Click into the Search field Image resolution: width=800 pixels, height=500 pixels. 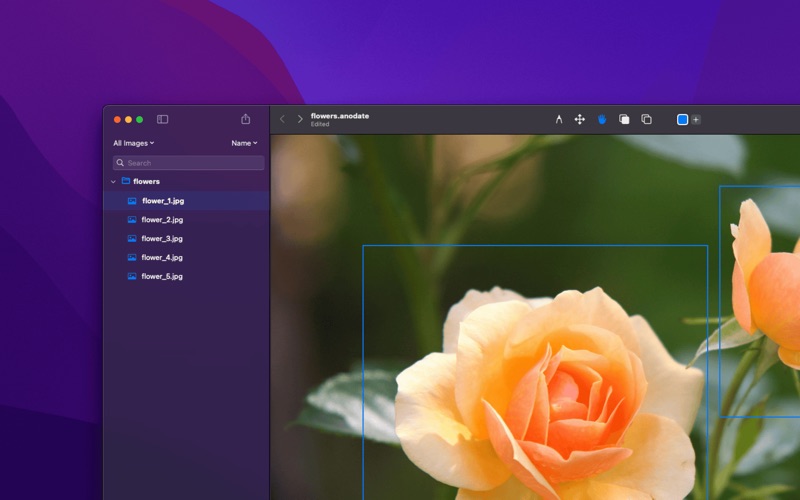189,163
